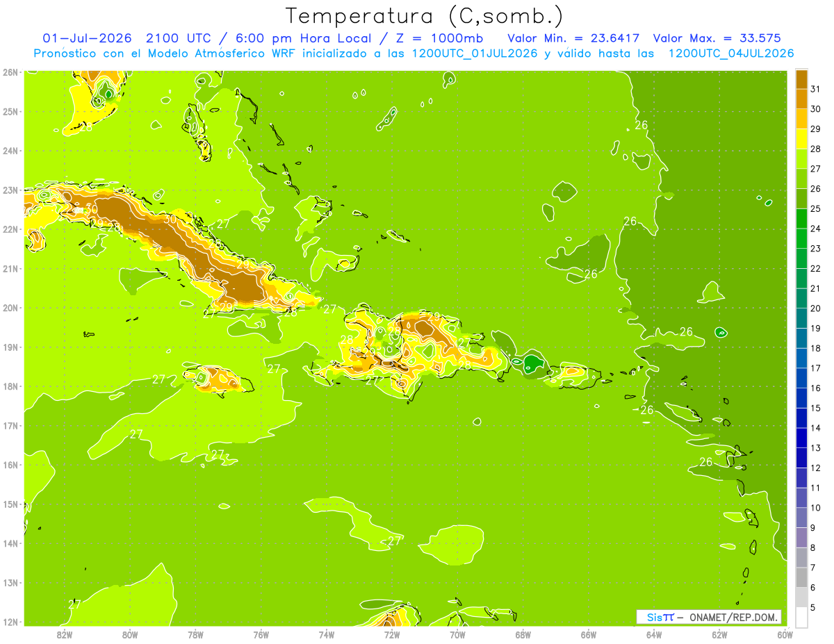Click the brown top swatch above 31 on legend
Image resolution: width=834 pixels, height=644 pixels.
[801, 80]
